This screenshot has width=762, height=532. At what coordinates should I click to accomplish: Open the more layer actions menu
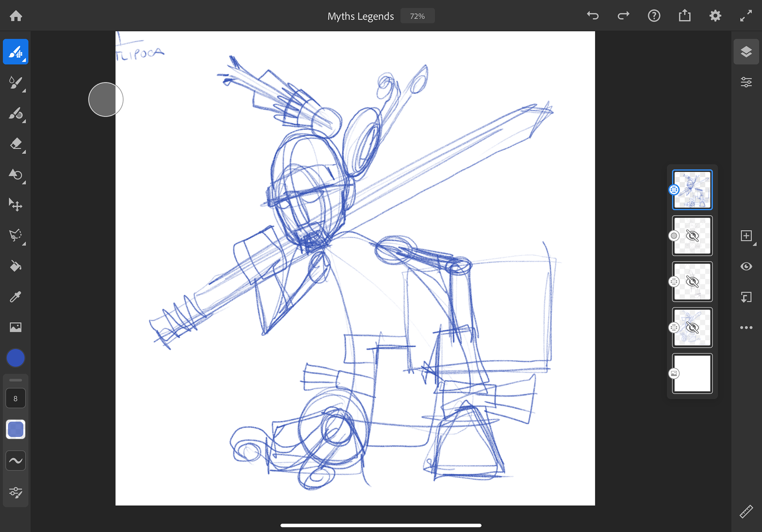coord(746,328)
